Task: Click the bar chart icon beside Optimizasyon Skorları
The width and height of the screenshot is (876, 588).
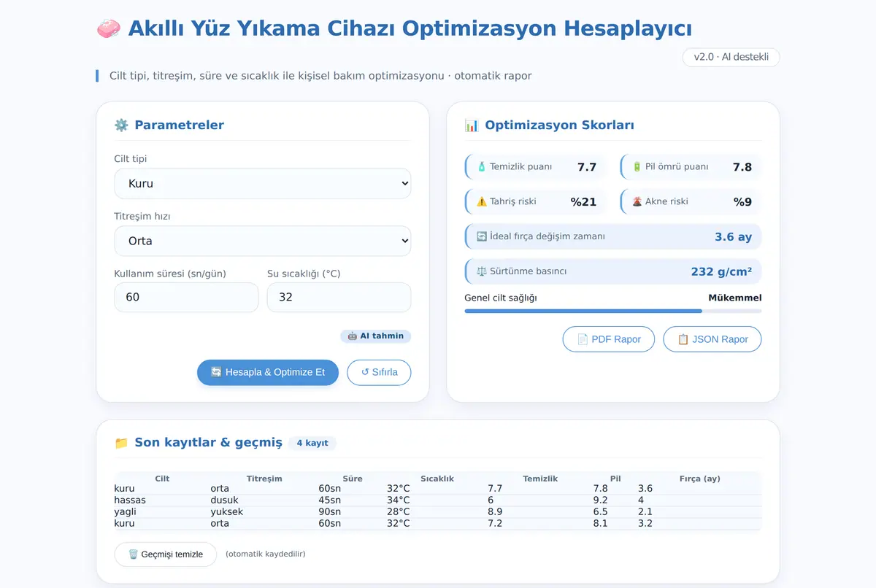Action: pyautogui.click(x=472, y=125)
